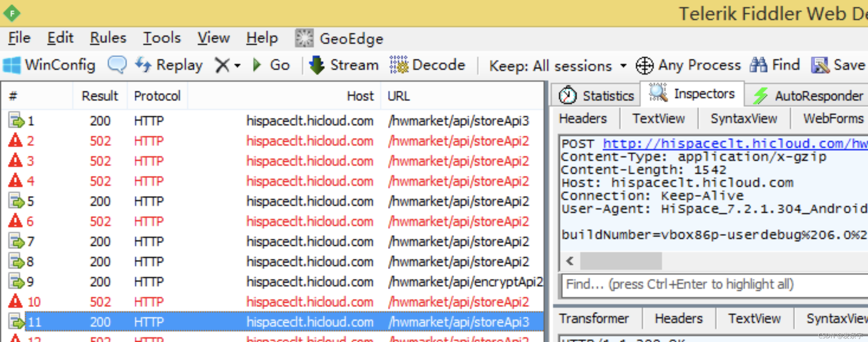Switch to the Statistics tab

596,96
